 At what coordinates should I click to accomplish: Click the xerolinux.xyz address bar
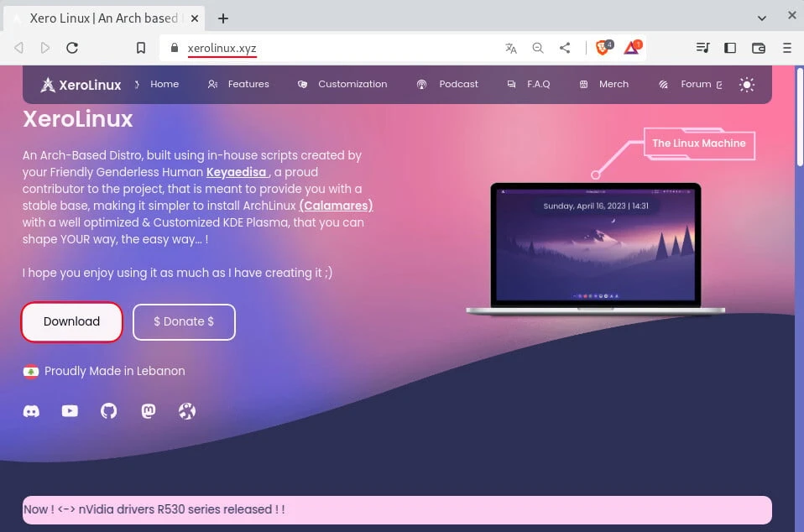click(x=336, y=49)
